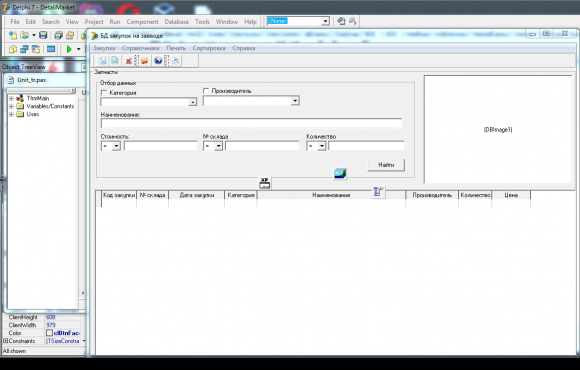
Task: Enable the Категория checkbox
Action: coord(104,93)
